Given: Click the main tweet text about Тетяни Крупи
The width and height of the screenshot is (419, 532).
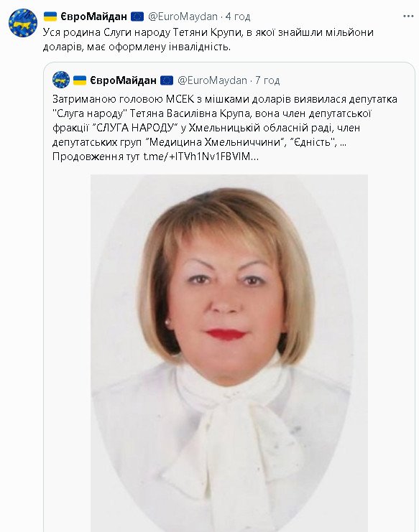Looking at the screenshot, I should [208, 39].
